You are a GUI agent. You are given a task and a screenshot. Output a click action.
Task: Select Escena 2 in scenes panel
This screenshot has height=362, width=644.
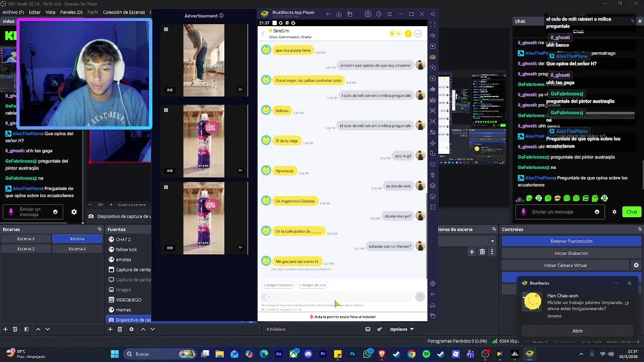pos(26,249)
